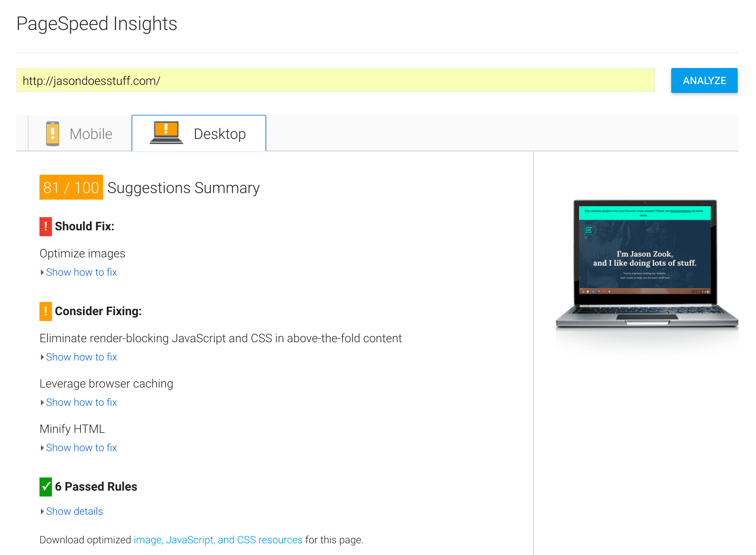Click the disclosure arrow beside Show details
Viewport: 756px width, 555px height.
(x=42, y=511)
